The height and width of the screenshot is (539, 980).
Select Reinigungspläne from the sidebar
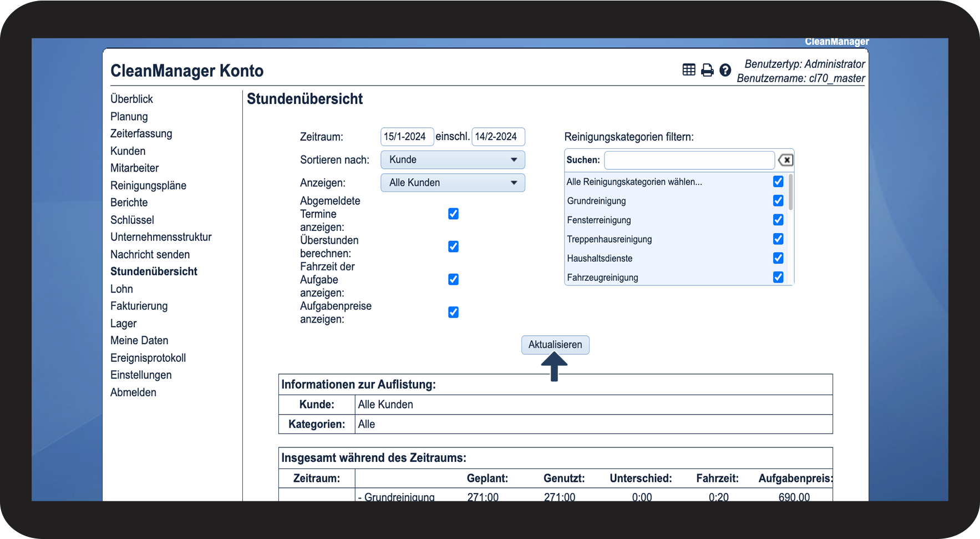tap(148, 185)
